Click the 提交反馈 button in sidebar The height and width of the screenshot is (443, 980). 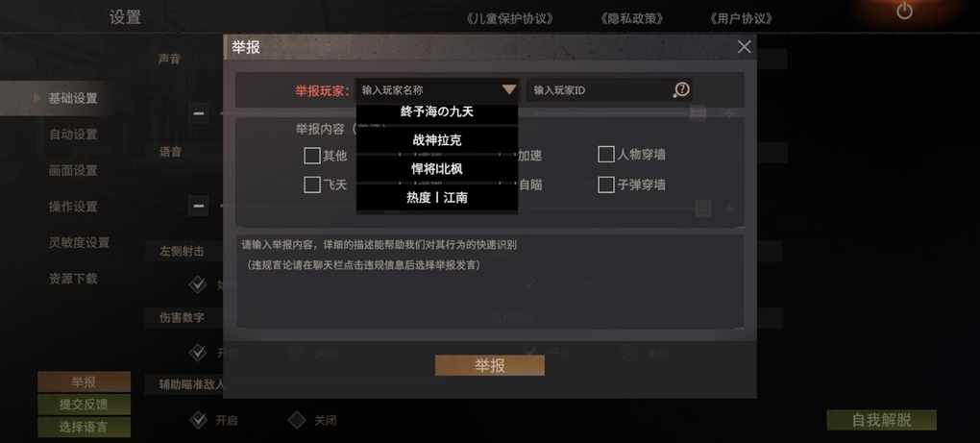tap(84, 405)
